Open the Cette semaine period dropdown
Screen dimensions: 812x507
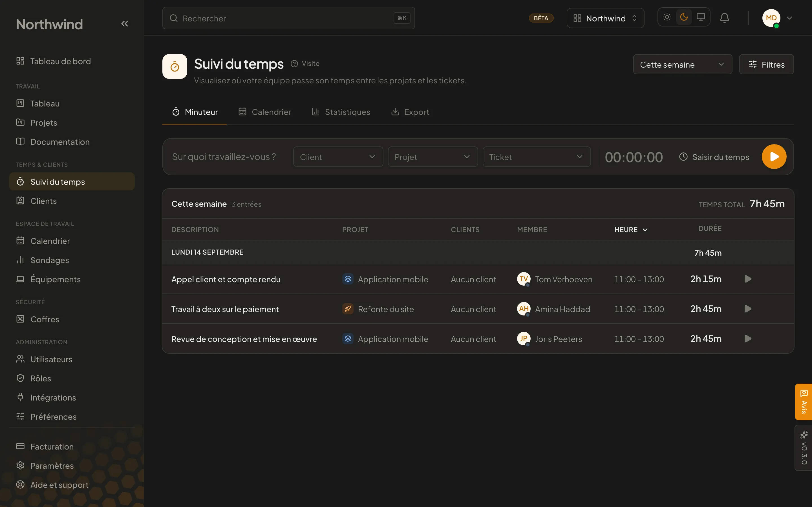682,65
